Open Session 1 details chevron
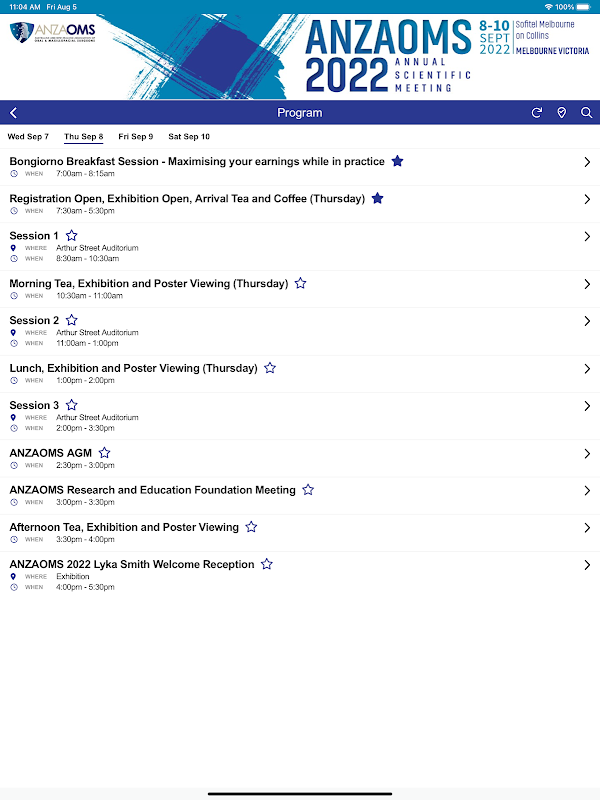This screenshot has height=800, width=600. coord(587,237)
